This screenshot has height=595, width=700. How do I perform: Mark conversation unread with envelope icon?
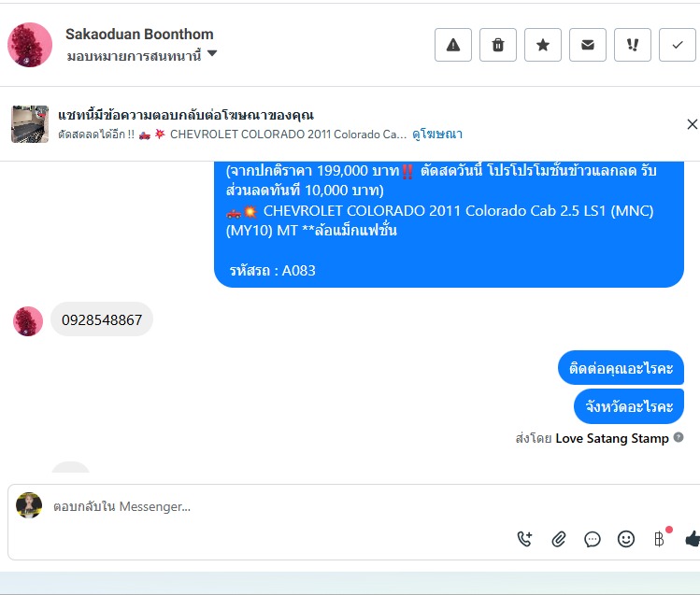pos(588,45)
